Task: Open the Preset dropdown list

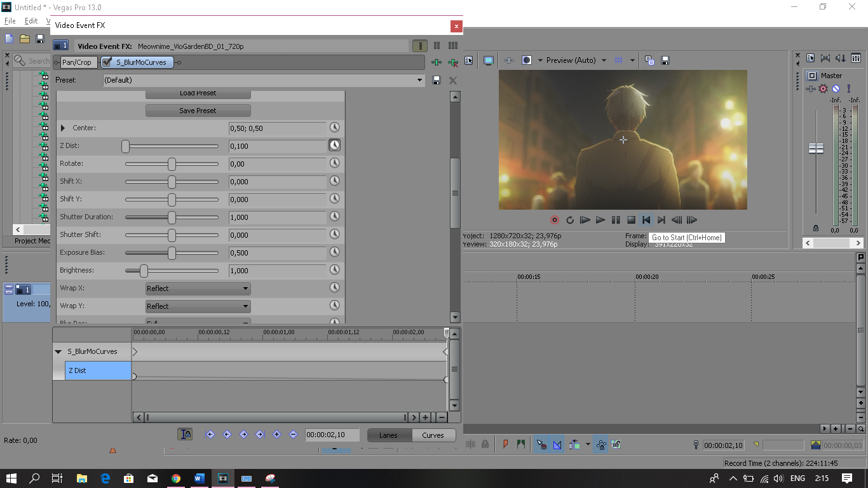Action: point(419,80)
